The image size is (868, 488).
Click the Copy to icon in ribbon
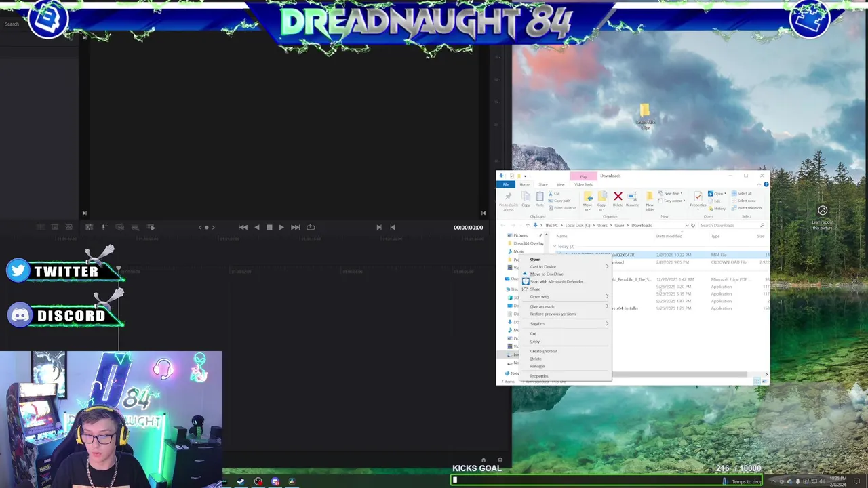[x=601, y=197]
